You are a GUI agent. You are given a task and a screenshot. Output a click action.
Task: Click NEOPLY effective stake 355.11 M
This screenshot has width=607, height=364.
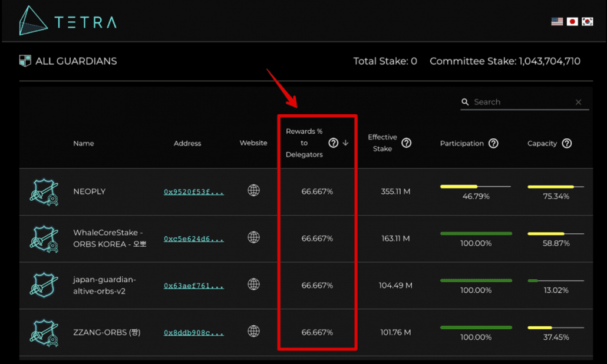(x=395, y=191)
